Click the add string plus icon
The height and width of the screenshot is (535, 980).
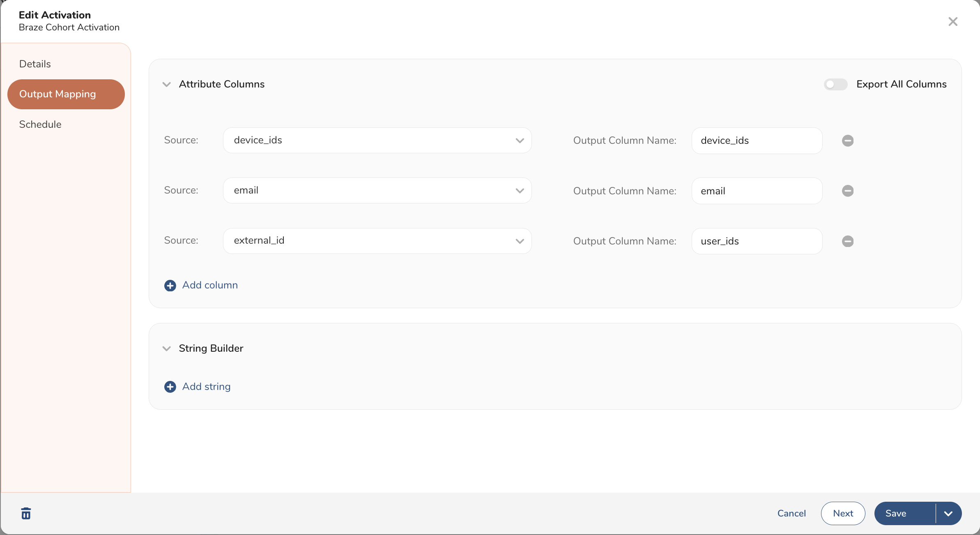click(x=169, y=387)
